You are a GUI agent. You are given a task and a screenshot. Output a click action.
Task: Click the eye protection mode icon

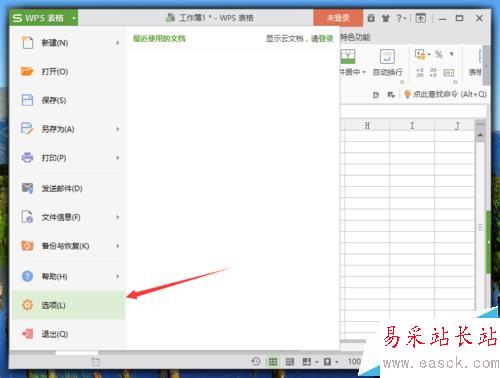327,362
